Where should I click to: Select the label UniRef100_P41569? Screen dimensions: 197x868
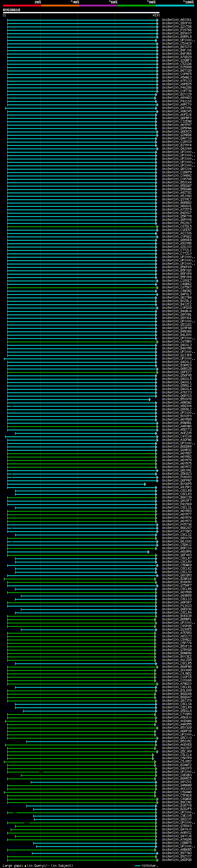[176, 504]
